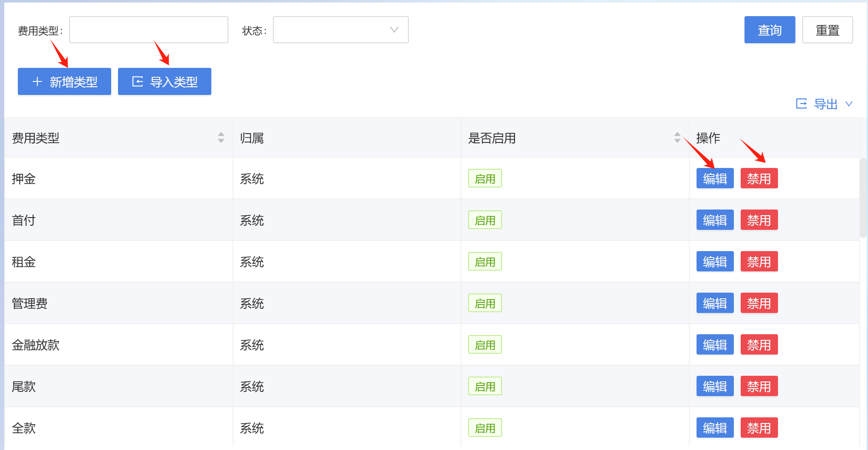
Task: Expand the 导出 export dropdown
Action: pos(824,104)
